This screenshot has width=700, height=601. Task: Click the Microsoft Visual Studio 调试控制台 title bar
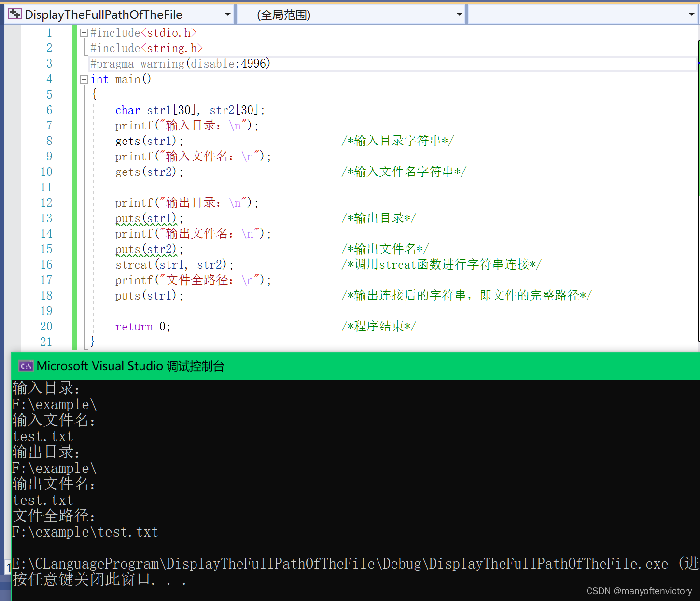(355, 366)
